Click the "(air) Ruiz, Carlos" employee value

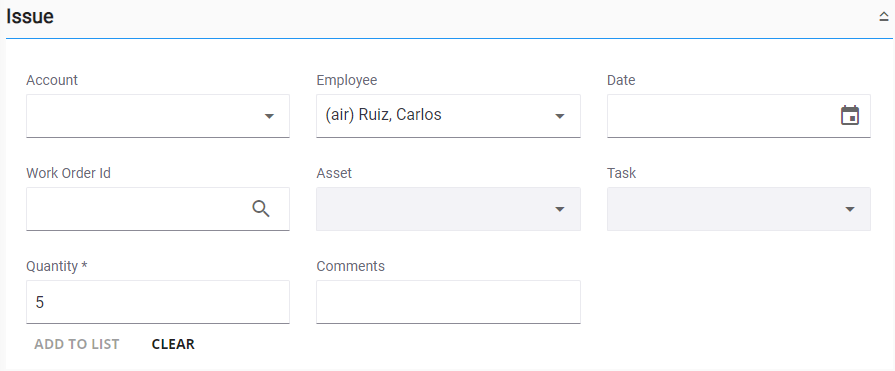point(384,115)
